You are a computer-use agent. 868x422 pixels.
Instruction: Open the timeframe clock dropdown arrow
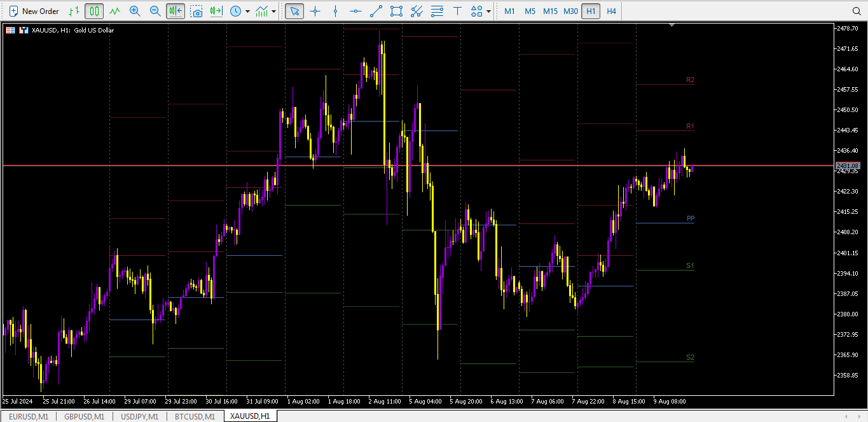pyautogui.click(x=247, y=11)
